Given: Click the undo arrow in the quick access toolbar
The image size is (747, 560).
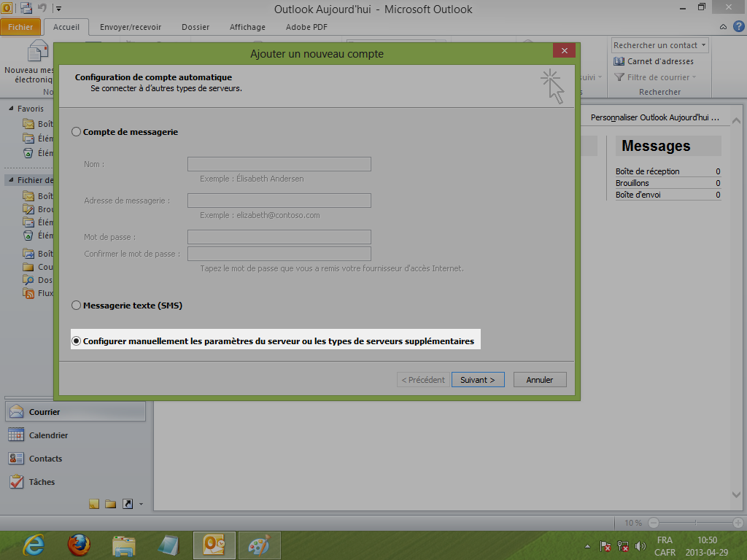Looking at the screenshot, I should pyautogui.click(x=42, y=7).
